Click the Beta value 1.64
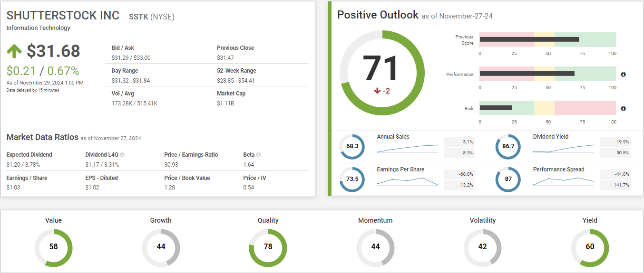Viewport: 644px width, 273px height. pyautogui.click(x=249, y=165)
